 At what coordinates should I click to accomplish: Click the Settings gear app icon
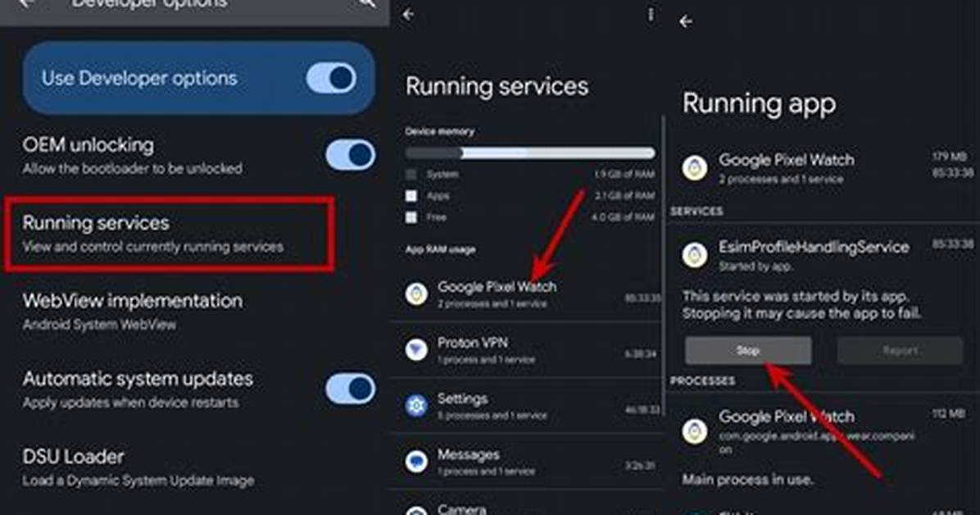pos(416,405)
